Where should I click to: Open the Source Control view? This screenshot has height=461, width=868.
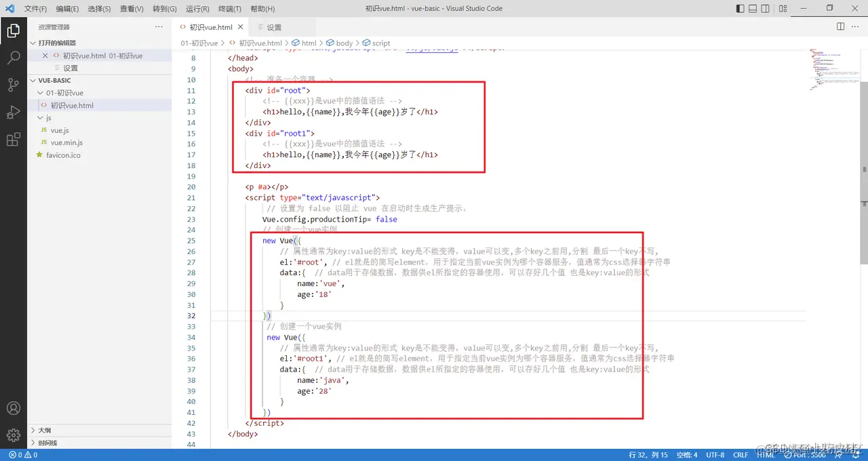tap(13, 85)
